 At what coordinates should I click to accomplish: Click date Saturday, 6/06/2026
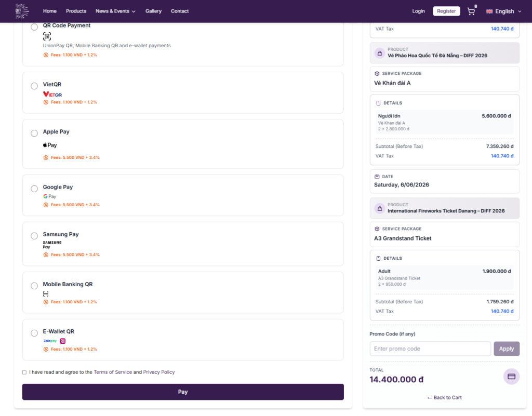(402, 185)
